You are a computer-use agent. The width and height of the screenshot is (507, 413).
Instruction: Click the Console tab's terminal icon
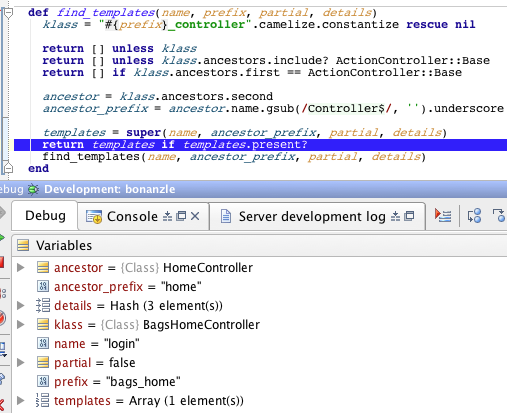(94, 217)
